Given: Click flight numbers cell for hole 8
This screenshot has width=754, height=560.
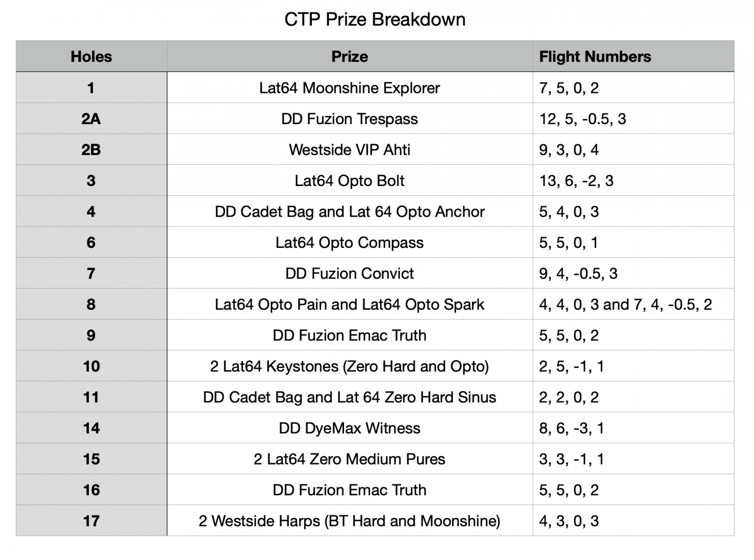Looking at the screenshot, I should [x=625, y=305].
